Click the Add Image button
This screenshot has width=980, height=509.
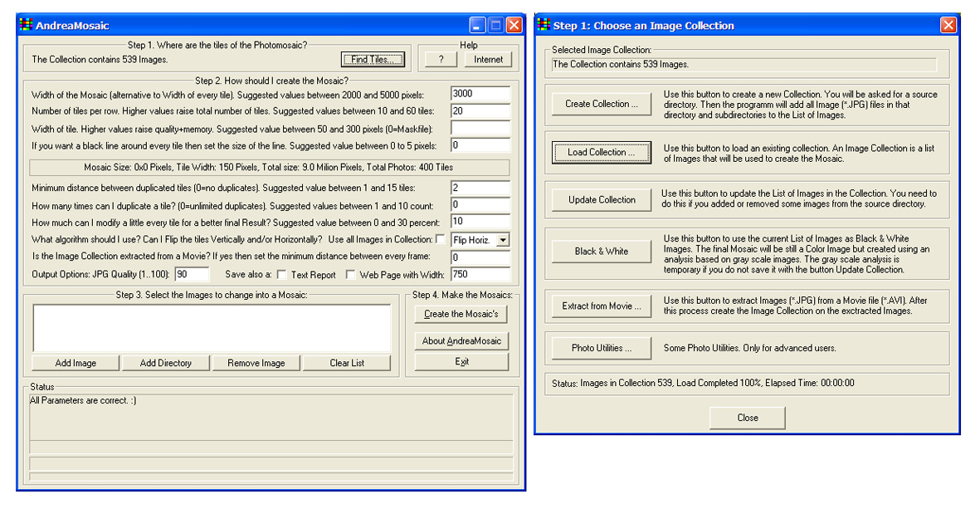76,363
